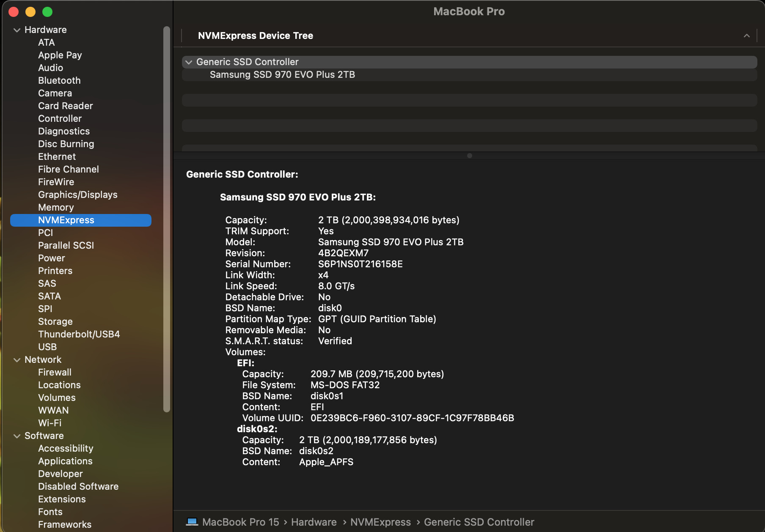The height and width of the screenshot is (532, 765).
Task: Click the Link Speed 8.0 GT/s value
Action: pyautogui.click(x=336, y=286)
